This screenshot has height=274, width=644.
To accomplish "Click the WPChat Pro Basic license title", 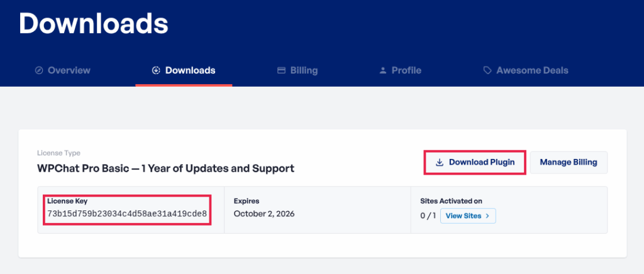I will (165, 168).
